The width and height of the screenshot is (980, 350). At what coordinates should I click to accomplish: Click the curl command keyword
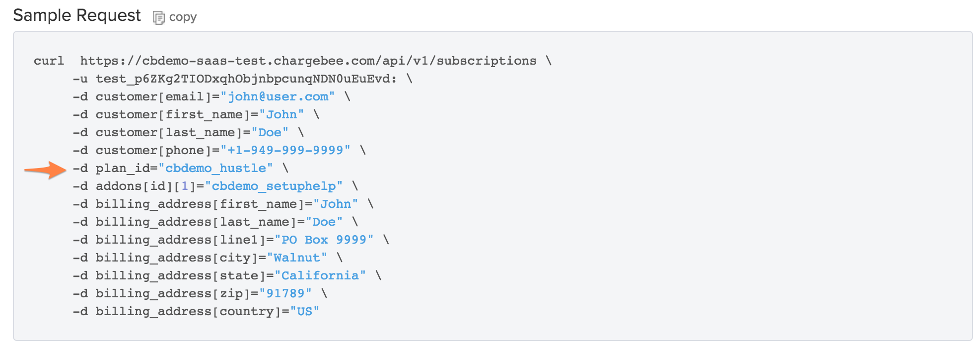click(49, 61)
